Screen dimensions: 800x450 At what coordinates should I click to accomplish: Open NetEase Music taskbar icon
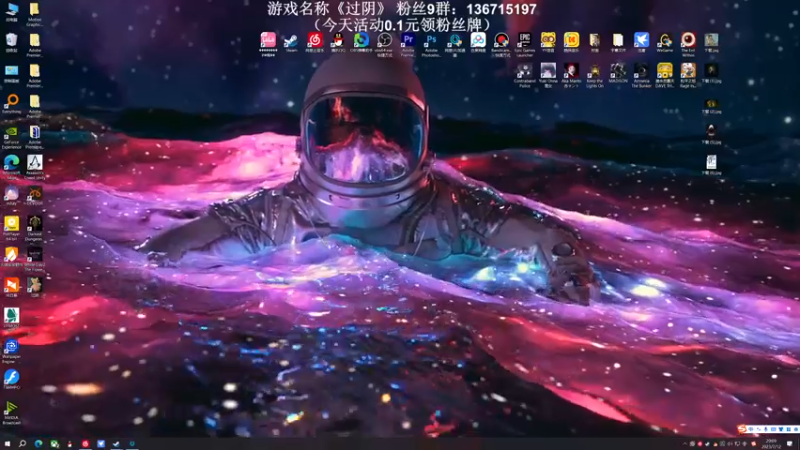[x=85, y=444]
